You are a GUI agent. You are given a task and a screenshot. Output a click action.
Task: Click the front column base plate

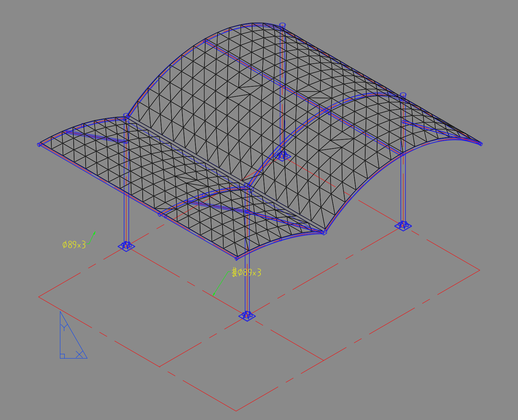pos(247,316)
